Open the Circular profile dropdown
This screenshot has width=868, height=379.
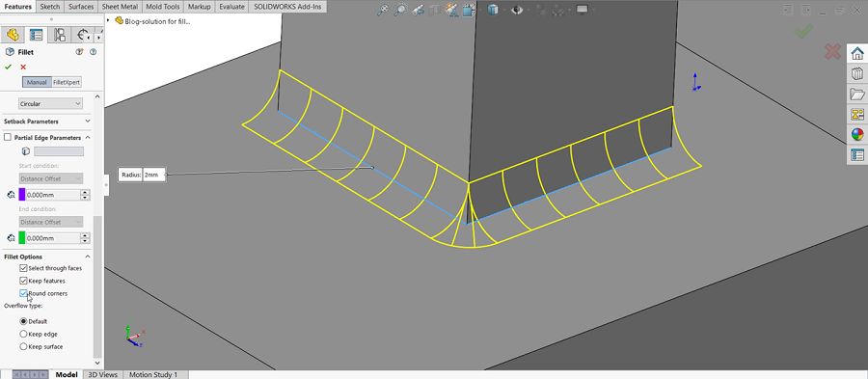(50, 103)
